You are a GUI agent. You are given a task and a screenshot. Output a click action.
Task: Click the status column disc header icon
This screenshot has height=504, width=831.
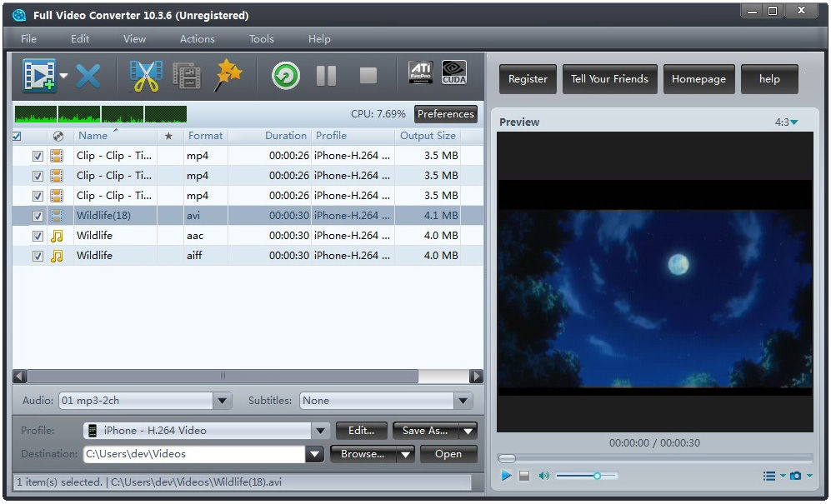pyautogui.click(x=58, y=136)
